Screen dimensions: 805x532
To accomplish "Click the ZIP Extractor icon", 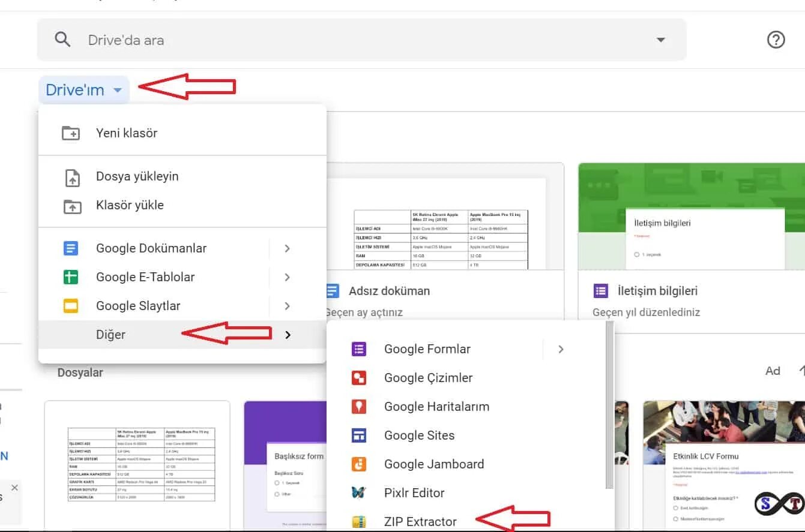I will (359, 521).
